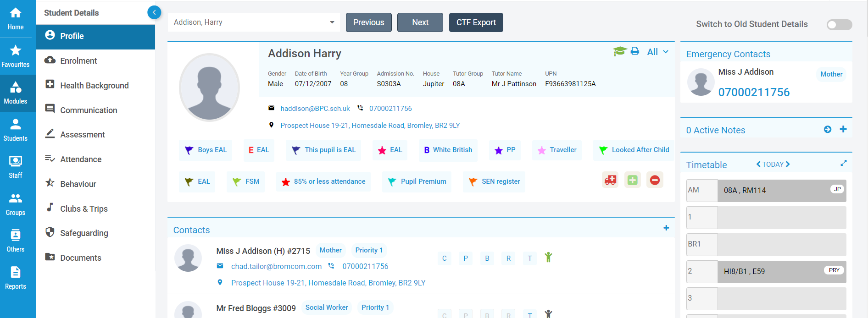
Task: Open Favourites in the left navigation bar
Action: point(16,56)
